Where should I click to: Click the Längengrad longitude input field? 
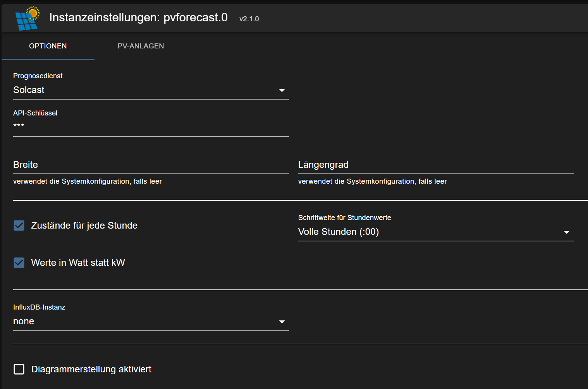point(436,165)
